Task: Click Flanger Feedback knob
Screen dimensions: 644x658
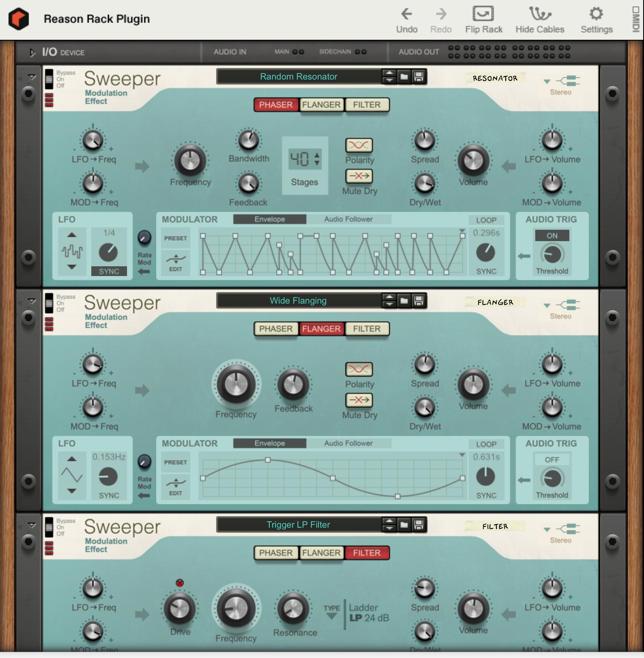Action: coord(293,385)
